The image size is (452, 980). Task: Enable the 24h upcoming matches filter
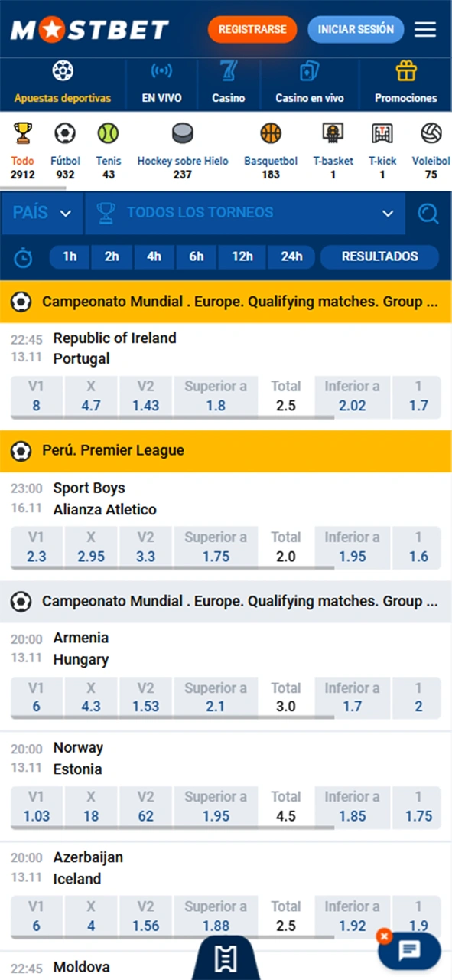(x=291, y=256)
